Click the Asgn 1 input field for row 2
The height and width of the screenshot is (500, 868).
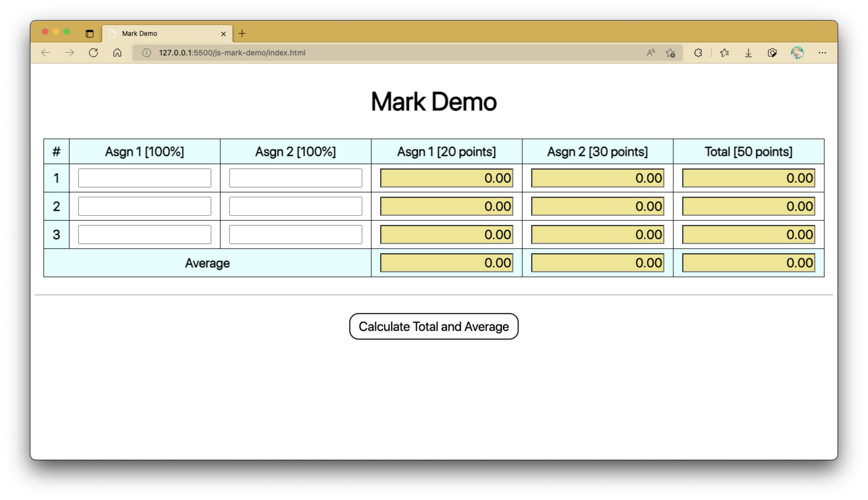click(x=145, y=206)
